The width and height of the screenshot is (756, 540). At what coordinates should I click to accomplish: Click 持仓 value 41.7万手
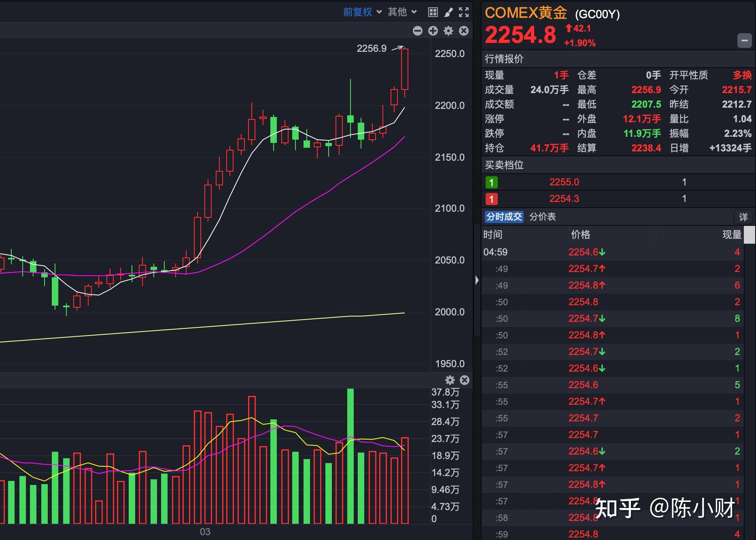coord(549,148)
